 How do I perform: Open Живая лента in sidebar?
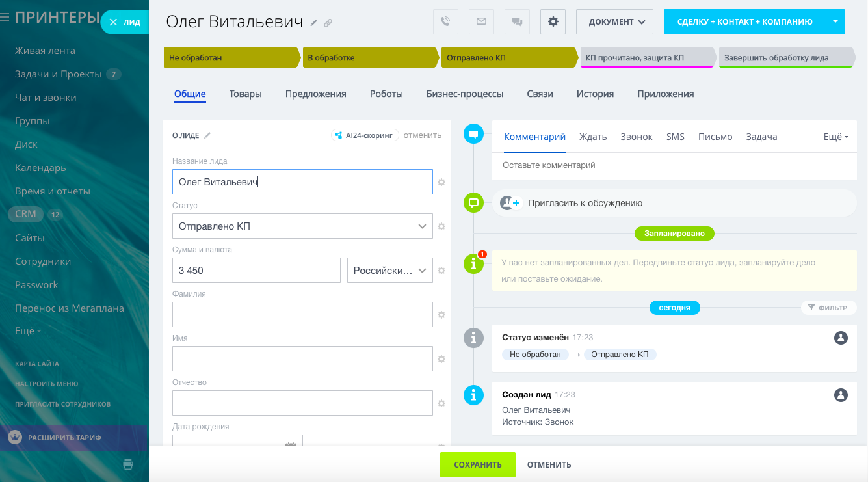[46, 51]
